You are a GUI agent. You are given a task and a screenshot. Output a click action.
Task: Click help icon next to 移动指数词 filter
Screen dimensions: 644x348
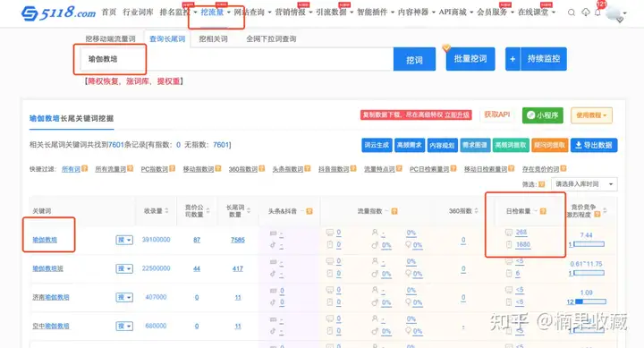pyautogui.click(x=218, y=168)
